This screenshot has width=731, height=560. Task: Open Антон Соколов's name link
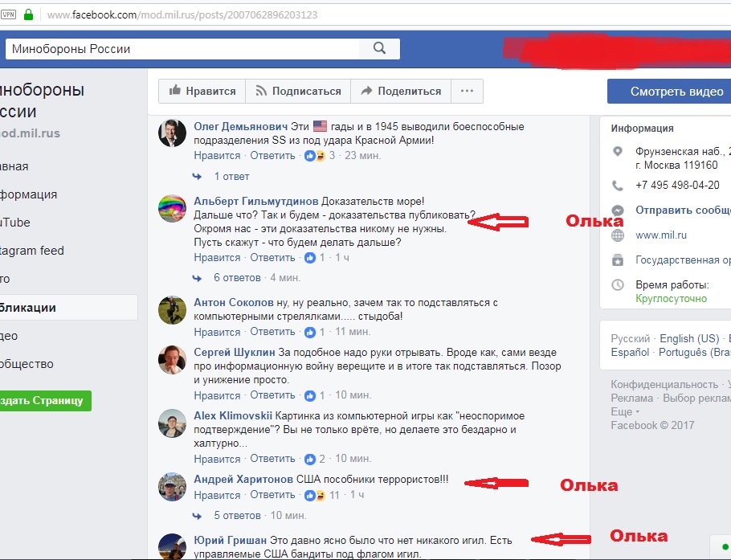[x=234, y=303]
